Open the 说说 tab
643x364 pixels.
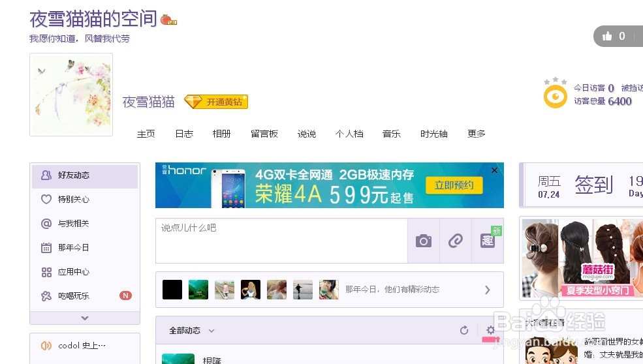click(x=307, y=134)
